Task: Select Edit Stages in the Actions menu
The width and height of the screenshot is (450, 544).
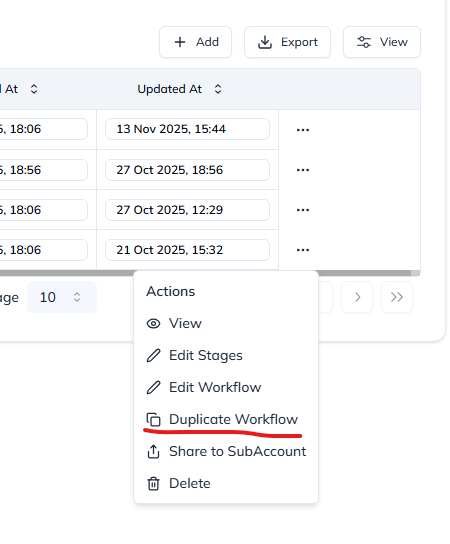Action: (x=226, y=355)
